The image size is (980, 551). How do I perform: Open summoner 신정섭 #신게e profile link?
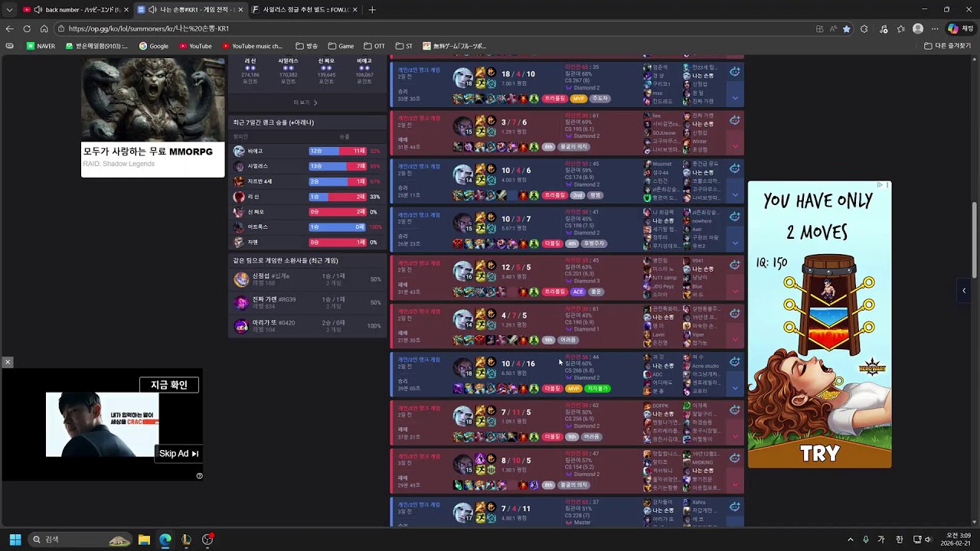(271, 275)
